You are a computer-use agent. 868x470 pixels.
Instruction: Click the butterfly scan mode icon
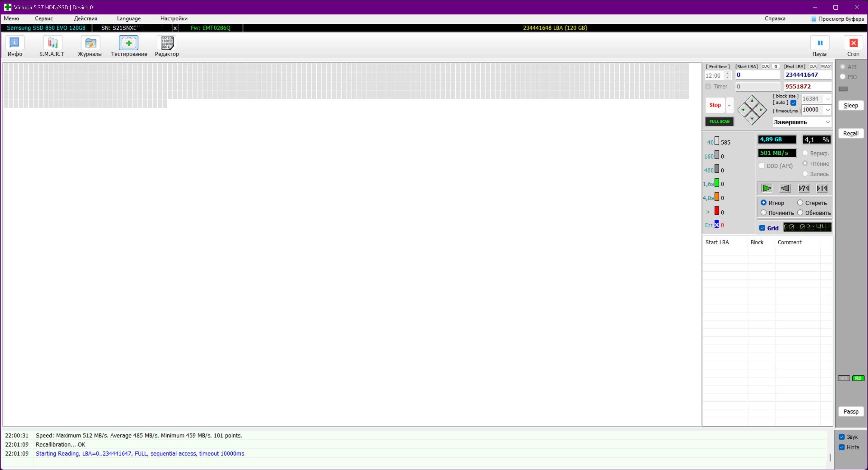(822, 188)
